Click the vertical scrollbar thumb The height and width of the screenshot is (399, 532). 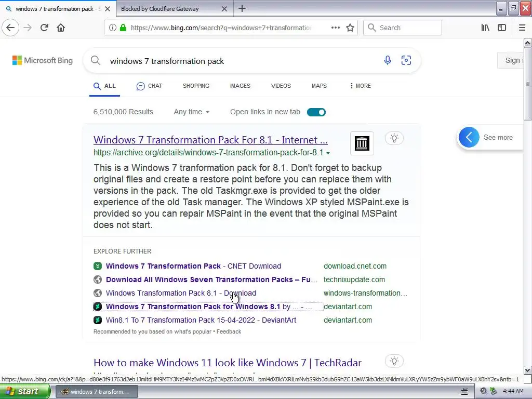click(x=527, y=84)
